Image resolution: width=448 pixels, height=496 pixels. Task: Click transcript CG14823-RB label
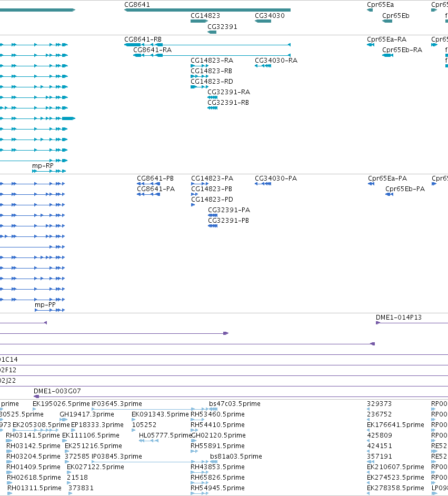[x=211, y=71]
